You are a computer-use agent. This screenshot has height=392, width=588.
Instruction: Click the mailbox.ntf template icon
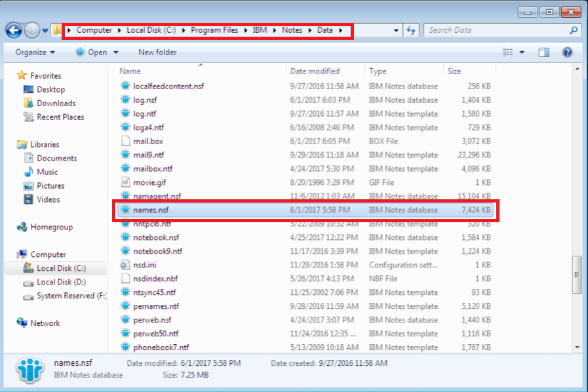(x=125, y=168)
